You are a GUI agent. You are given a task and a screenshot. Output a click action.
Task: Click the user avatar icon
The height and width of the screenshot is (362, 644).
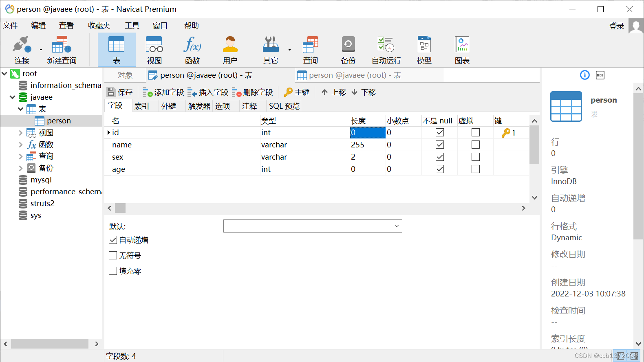coord(636,26)
